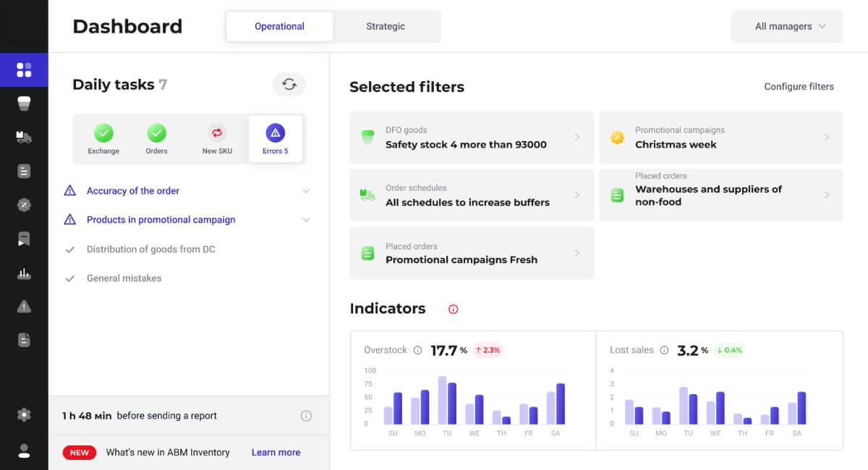Screen dimensions: 868x470
Task: Open the warning triangle alerts sidebar icon
Action: coord(24,307)
